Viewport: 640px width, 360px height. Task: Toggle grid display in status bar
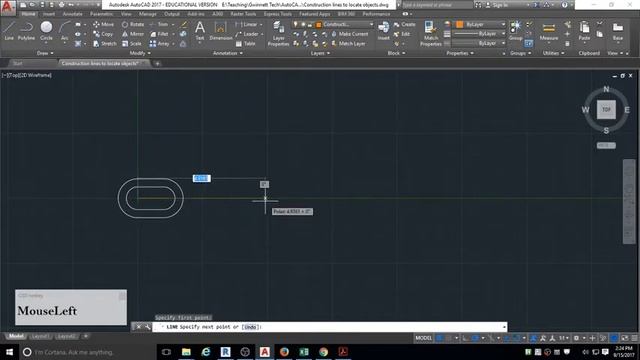click(x=440, y=338)
